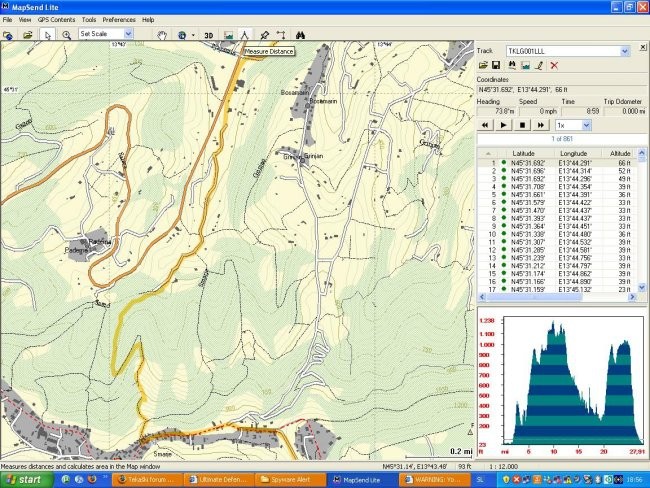Viewport: 650px width, 488px height.
Task: Show the vertical profile chart icon in toolbar
Action: coord(228,35)
